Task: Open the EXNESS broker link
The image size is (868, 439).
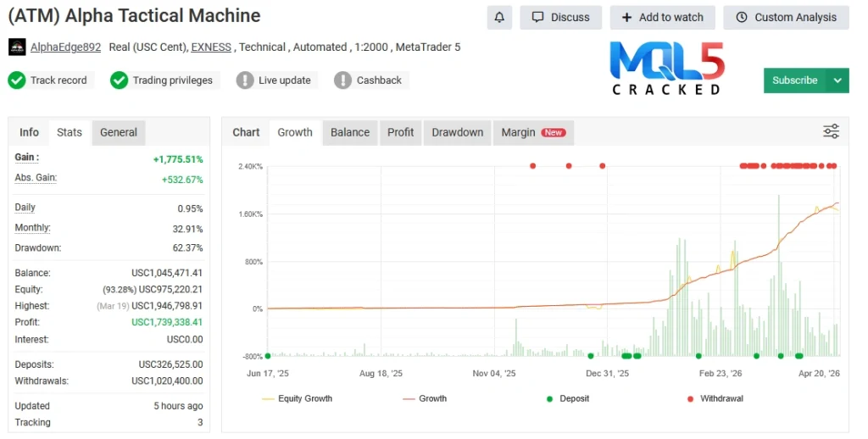Action: [x=211, y=47]
